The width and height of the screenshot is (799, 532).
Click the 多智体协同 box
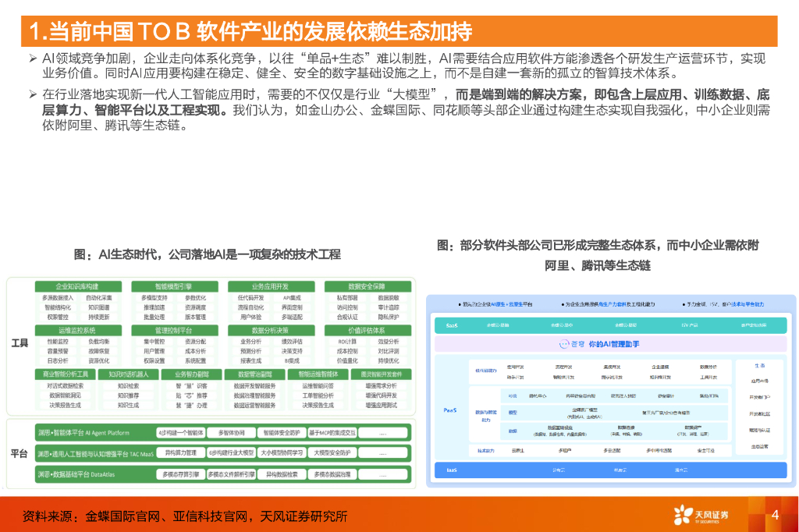[231, 433]
